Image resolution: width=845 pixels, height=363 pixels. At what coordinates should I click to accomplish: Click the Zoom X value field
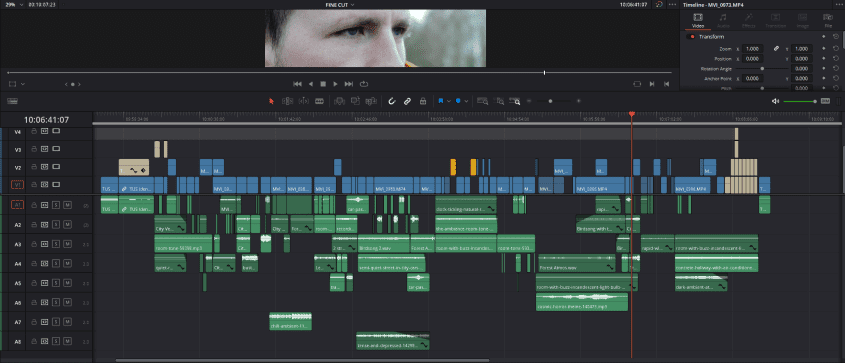click(752, 48)
